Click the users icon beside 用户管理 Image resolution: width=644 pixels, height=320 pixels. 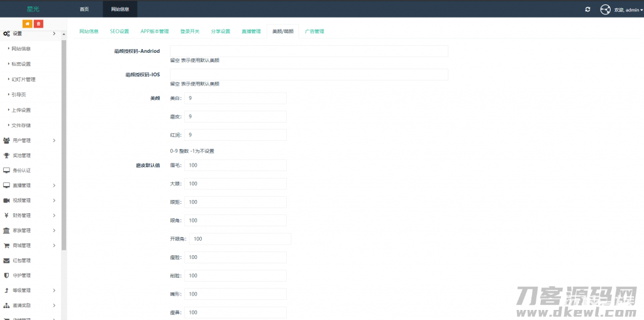pos(6,140)
